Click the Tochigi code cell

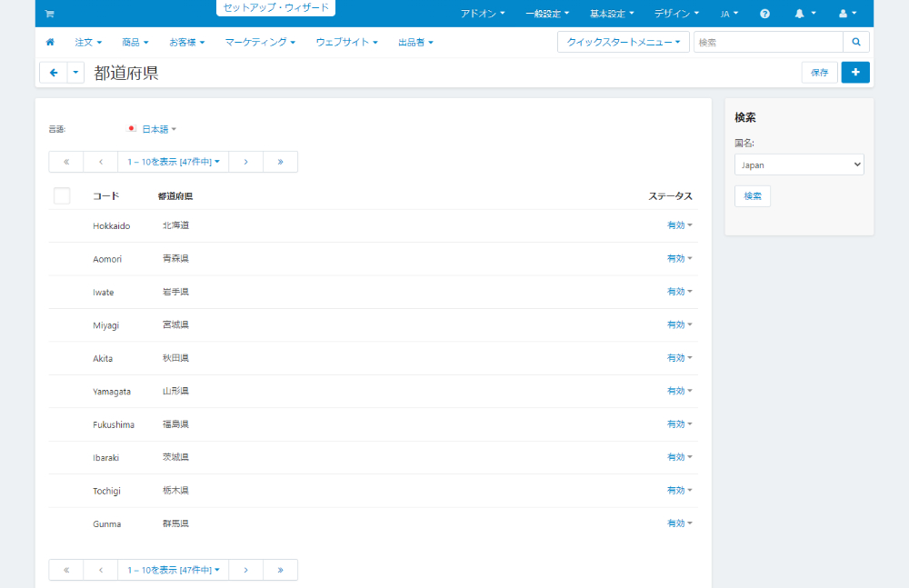[x=106, y=491]
